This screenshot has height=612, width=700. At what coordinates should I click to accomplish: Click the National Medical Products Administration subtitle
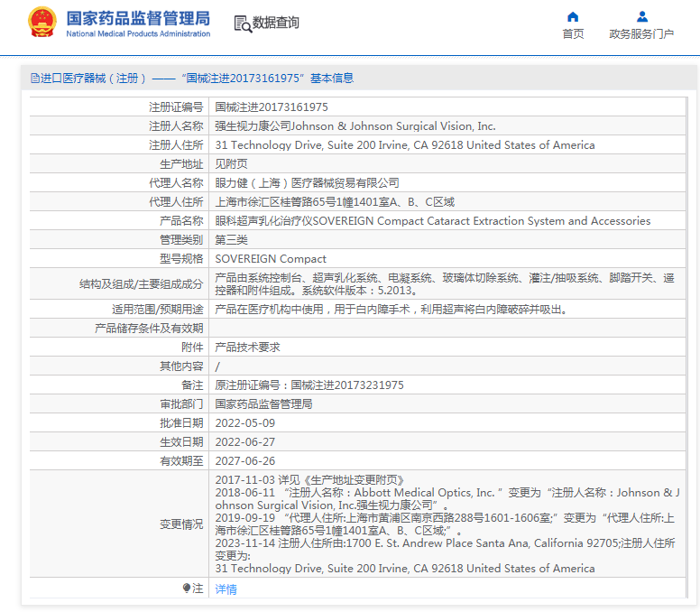click(138, 34)
